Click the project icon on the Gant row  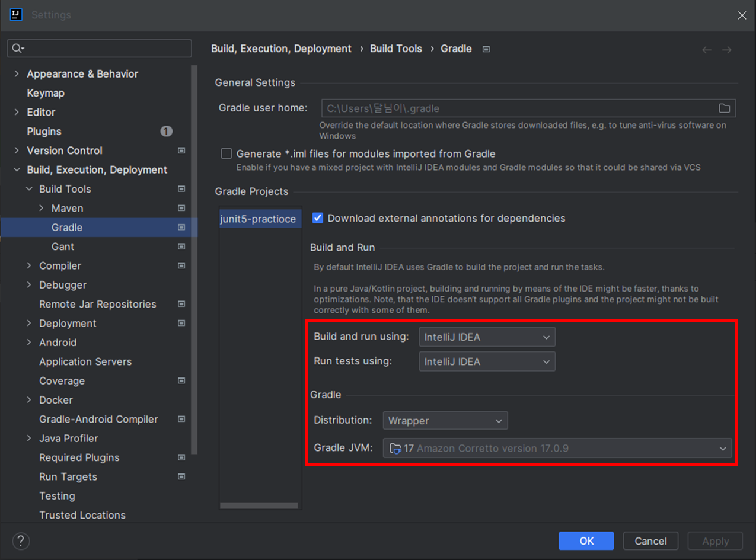[x=181, y=247]
